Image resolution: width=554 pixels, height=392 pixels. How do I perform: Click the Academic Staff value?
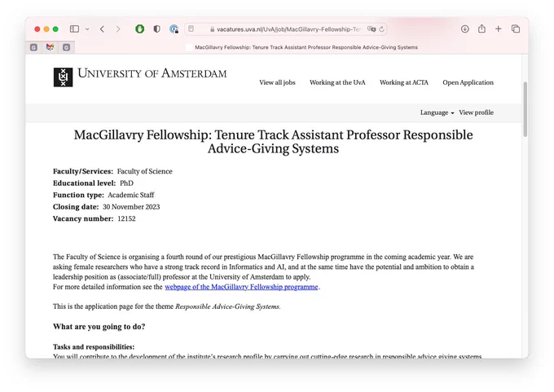click(131, 195)
